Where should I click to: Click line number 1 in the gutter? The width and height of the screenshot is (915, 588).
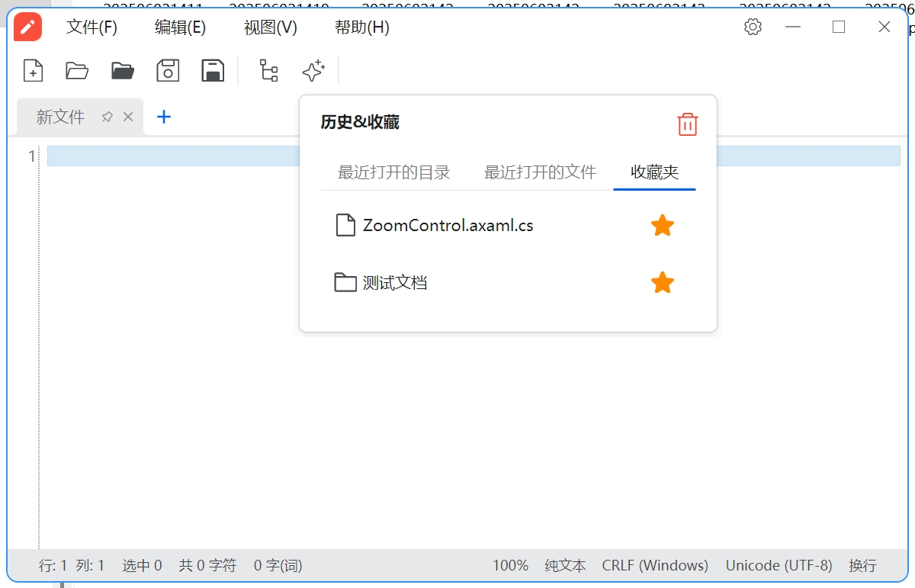[31, 156]
